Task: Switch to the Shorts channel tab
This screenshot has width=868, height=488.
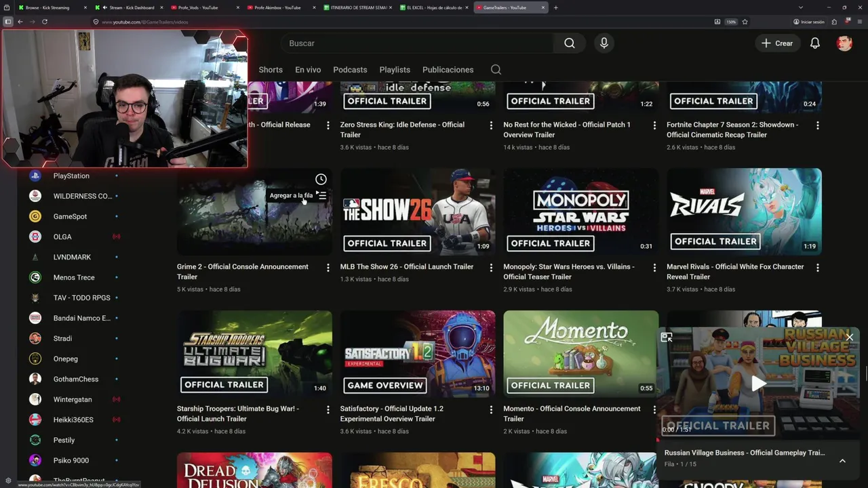Action: (x=271, y=70)
